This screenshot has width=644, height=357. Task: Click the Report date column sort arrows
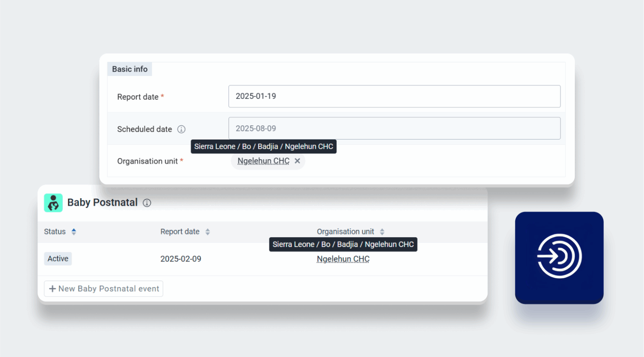point(208,231)
